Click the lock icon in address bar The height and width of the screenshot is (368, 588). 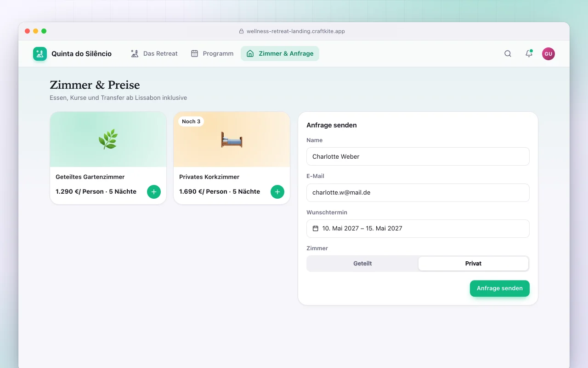coord(241,31)
